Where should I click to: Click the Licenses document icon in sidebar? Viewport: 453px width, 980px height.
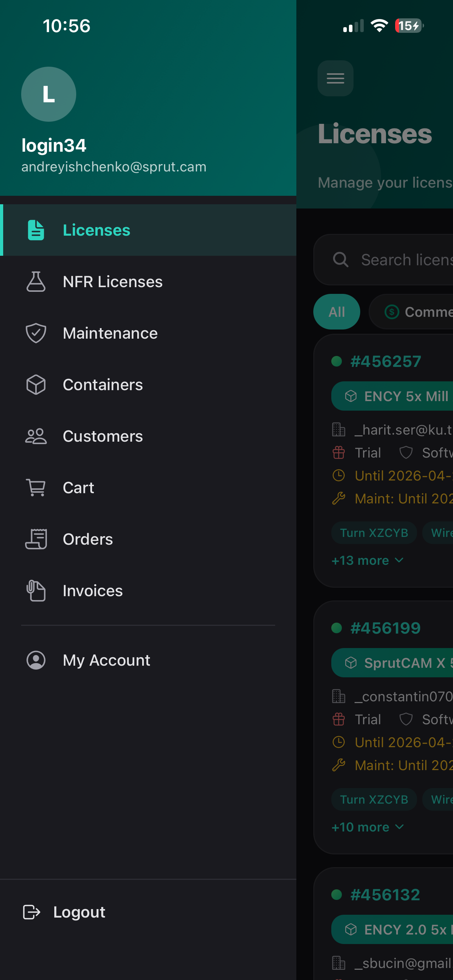(x=36, y=230)
